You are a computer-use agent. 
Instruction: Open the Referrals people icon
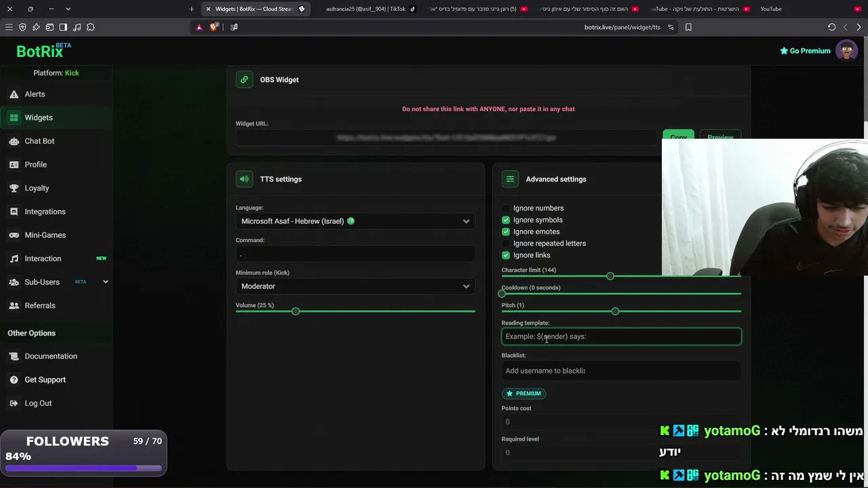(14, 306)
